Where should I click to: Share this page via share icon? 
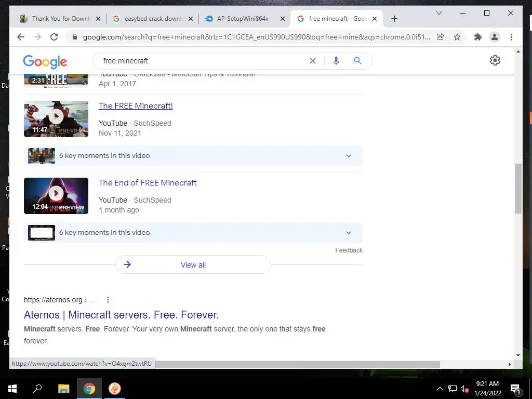tap(441, 37)
